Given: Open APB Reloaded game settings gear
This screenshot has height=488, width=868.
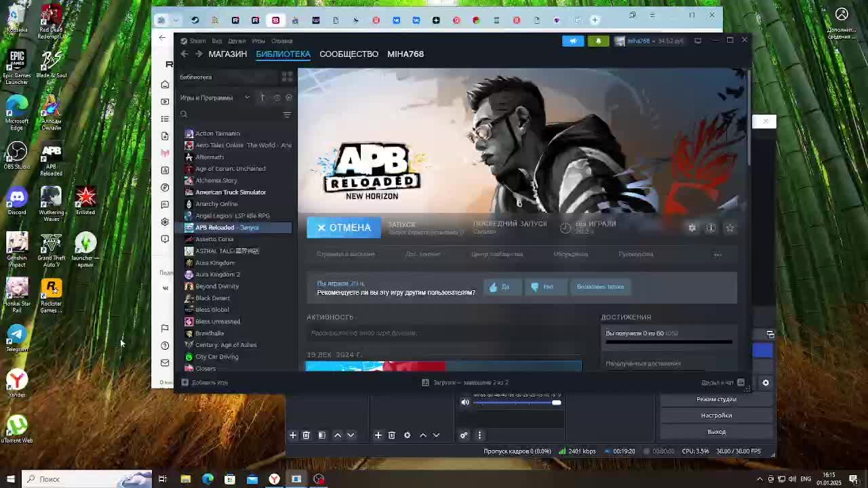Looking at the screenshot, I should tap(692, 228).
